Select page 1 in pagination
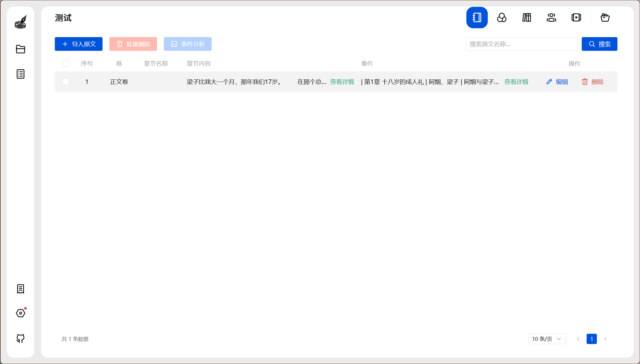Viewport: 640px width, 364px height. [x=592, y=339]
